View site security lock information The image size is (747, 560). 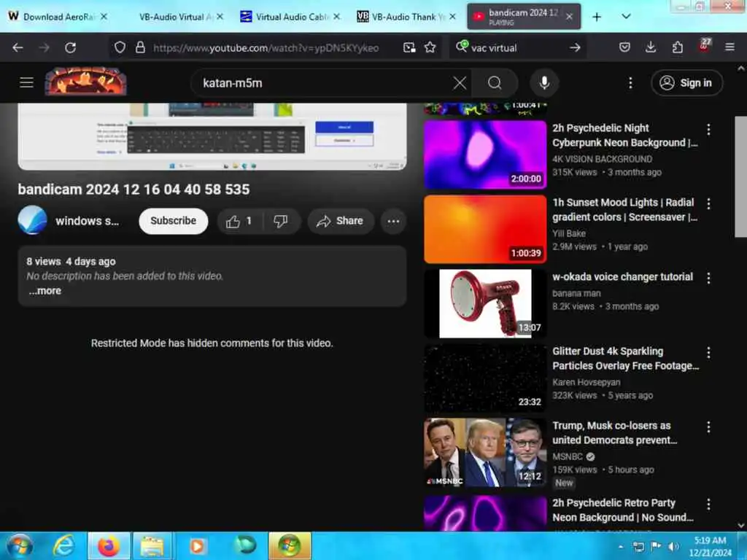(x=140, y=47)
